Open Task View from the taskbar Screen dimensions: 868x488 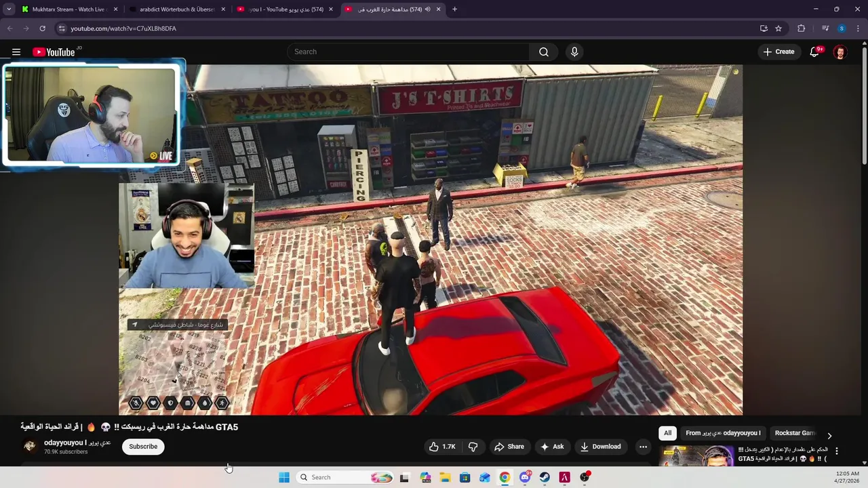pos(404,477)
